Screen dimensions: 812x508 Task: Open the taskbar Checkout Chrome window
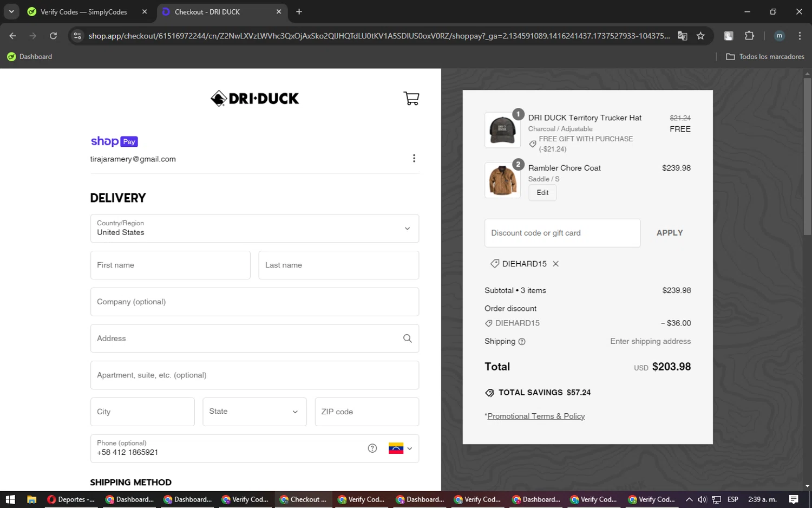point(303,499)
